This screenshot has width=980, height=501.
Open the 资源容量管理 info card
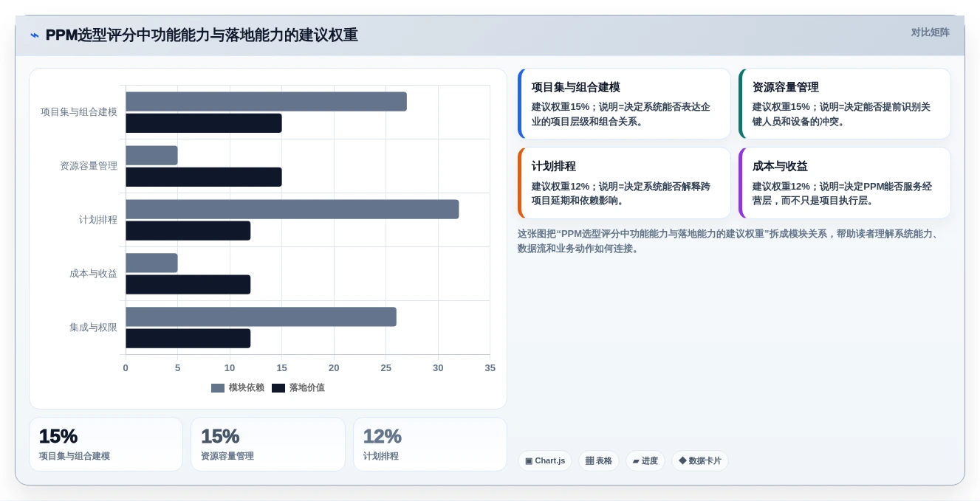[x=845, y=104]
